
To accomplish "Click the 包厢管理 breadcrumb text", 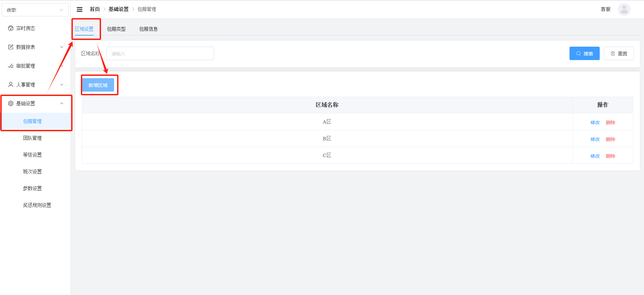I will click(147, 9).
